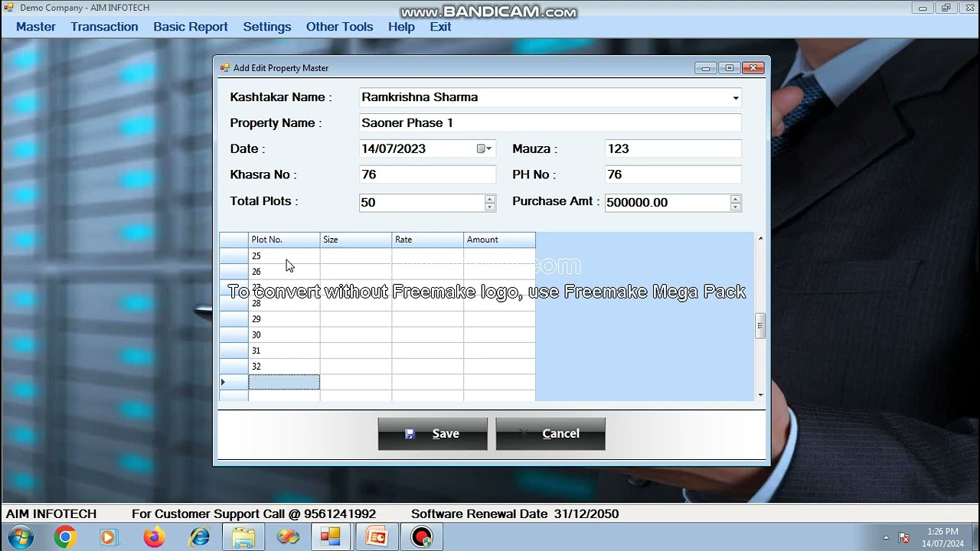The width and height of the screenshot is (980, 551).
Task: Launch Google Chrome from the taskbar
Action: [64, 537]
